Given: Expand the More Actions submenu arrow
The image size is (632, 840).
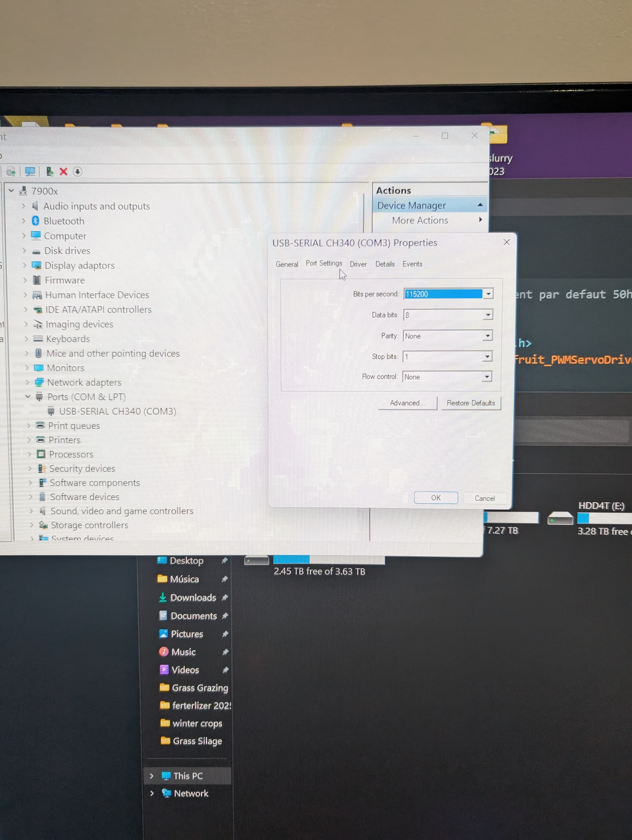Looking at the screenshot, I should tap(481, 220).
